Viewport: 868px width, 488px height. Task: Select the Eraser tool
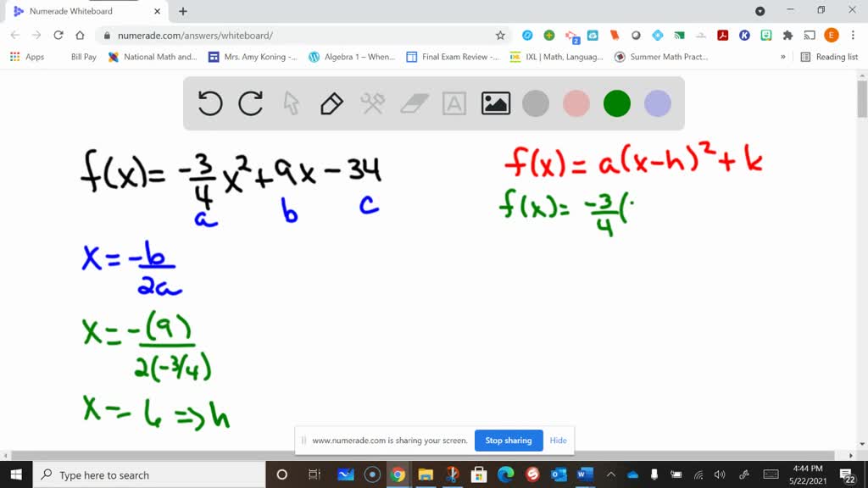(413, 103)
